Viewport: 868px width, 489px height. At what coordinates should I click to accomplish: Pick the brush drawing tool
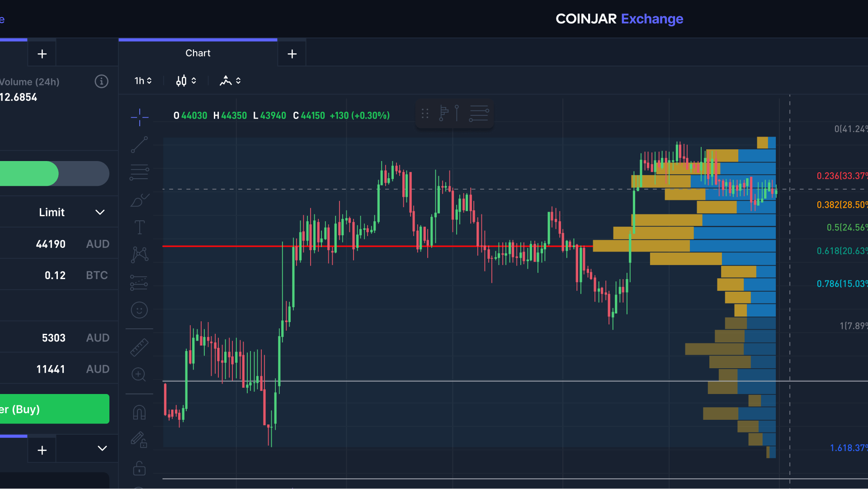click(139, 200)
